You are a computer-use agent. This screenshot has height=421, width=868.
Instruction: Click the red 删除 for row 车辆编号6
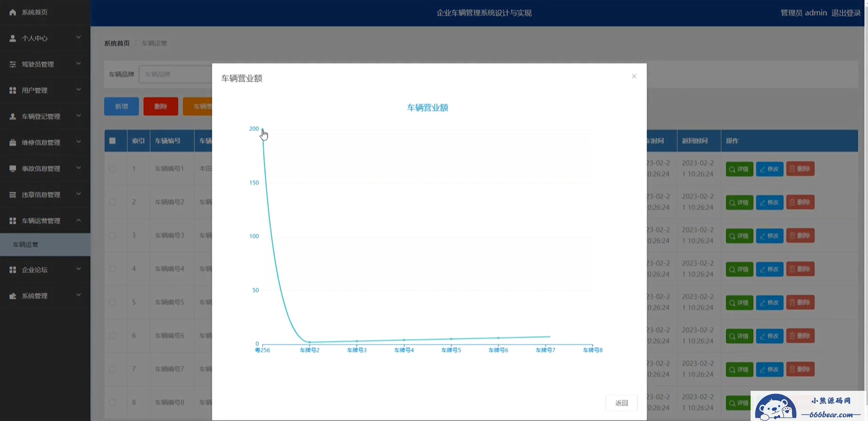(800, 336)
